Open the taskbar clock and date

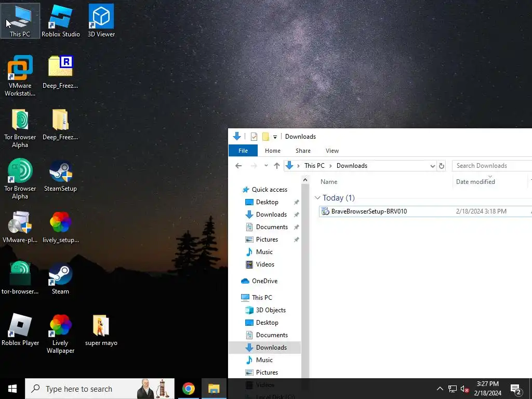pos(487,389)
